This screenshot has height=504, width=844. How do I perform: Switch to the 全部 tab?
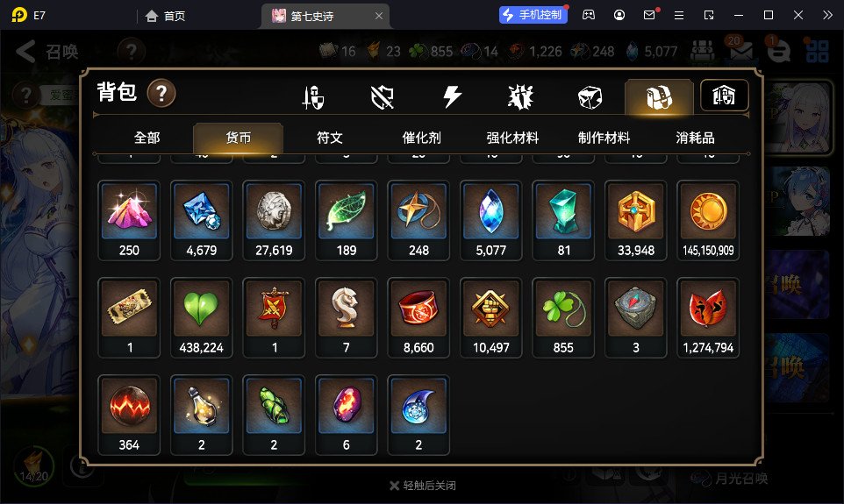coord(147,138)
